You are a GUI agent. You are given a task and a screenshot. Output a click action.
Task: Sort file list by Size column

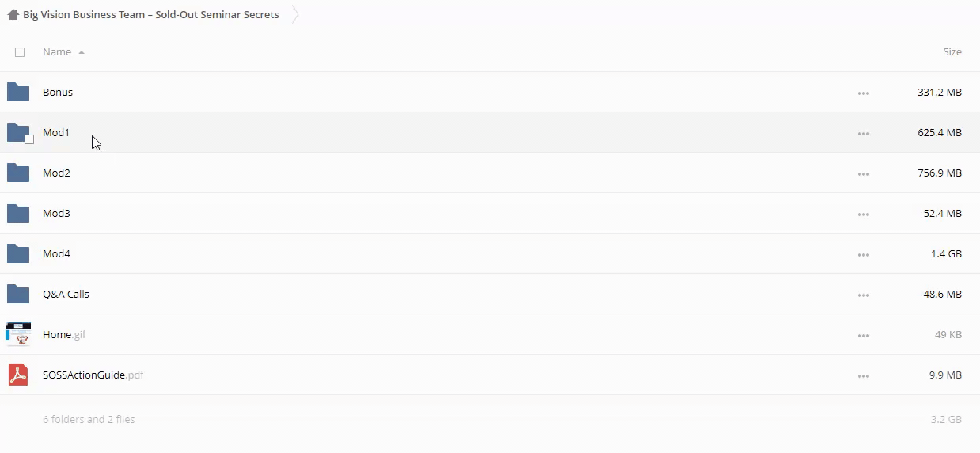(x=952, y=52)
